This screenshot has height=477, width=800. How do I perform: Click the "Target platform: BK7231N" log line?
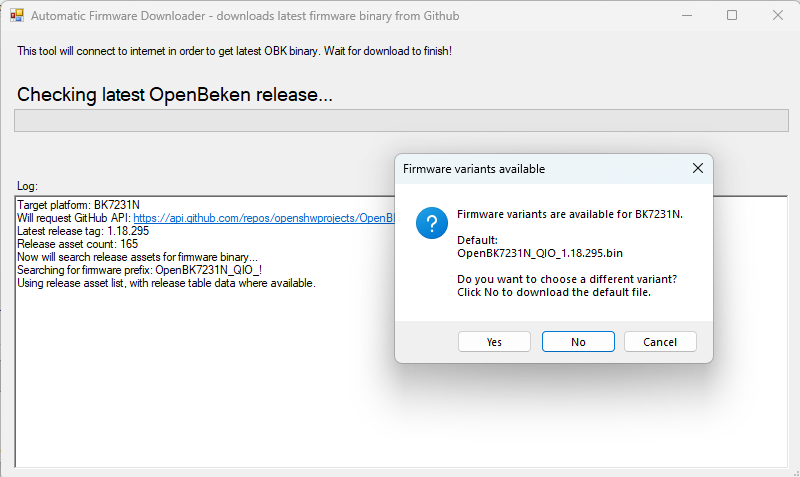(x=78, y=205)
